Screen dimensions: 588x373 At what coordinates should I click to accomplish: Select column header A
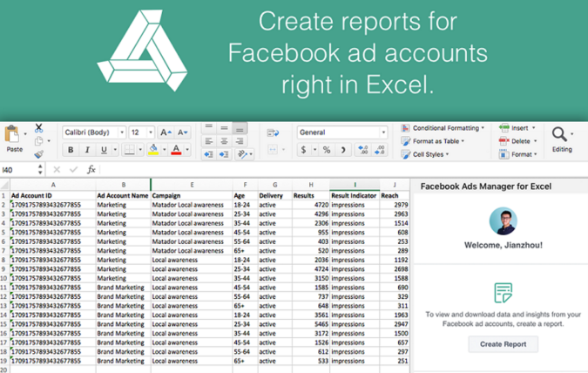53,185
